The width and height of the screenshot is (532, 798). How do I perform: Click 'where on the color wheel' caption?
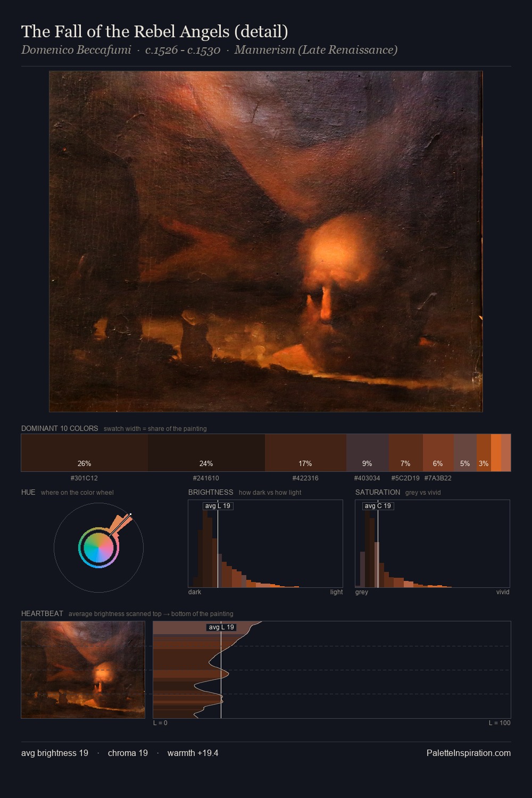tap(77, 493)
